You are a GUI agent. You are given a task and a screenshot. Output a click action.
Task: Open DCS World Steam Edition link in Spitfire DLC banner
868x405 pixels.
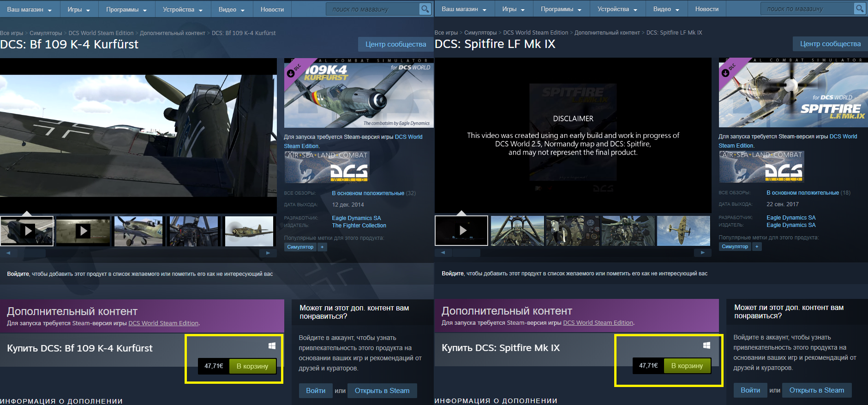[x=598, y=323]
